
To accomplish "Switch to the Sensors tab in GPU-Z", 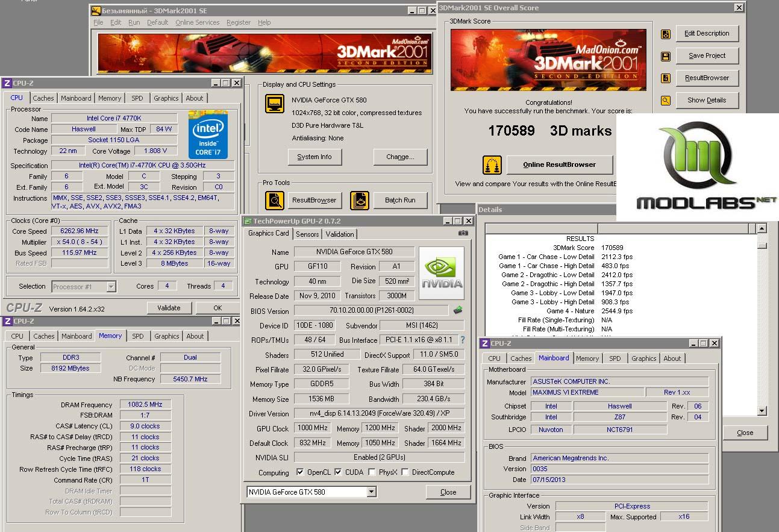I will click(x=307, y=234).
